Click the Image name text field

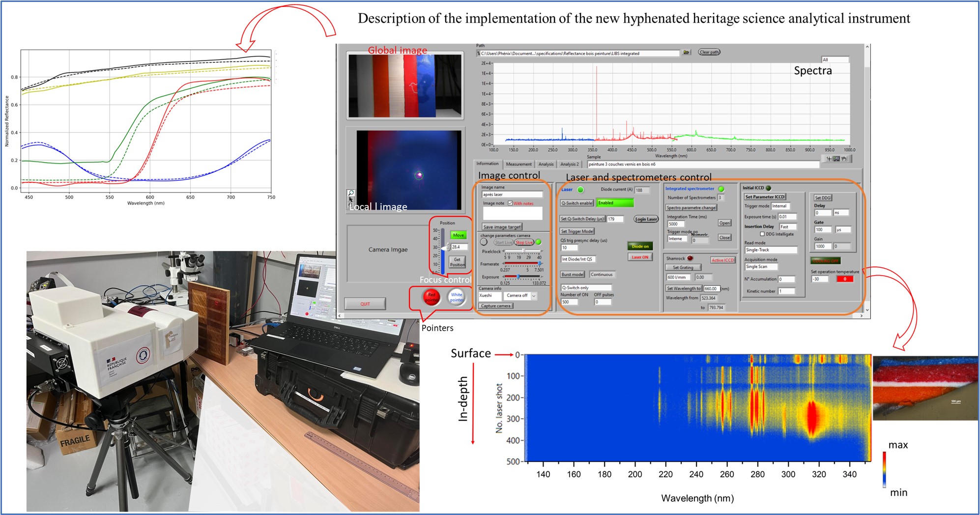tap(512, 195)
